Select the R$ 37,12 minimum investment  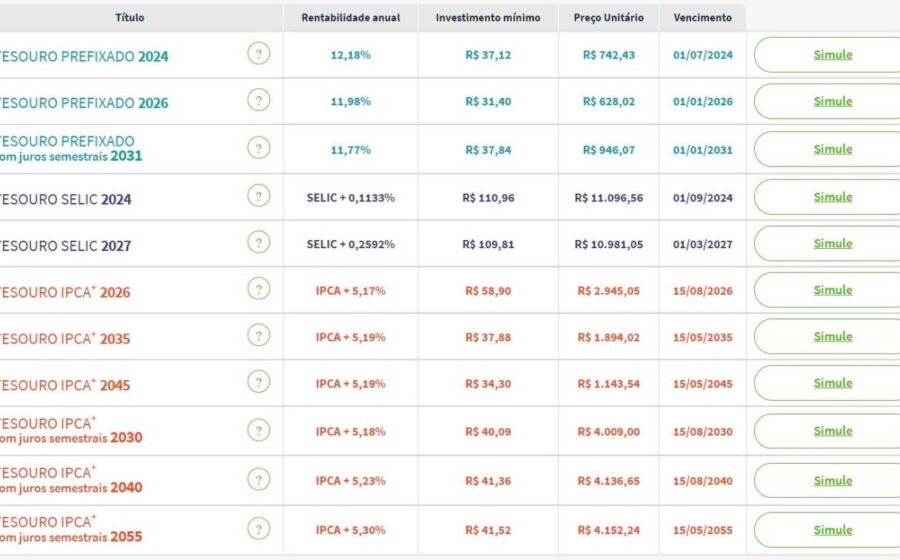pos(488,55)
